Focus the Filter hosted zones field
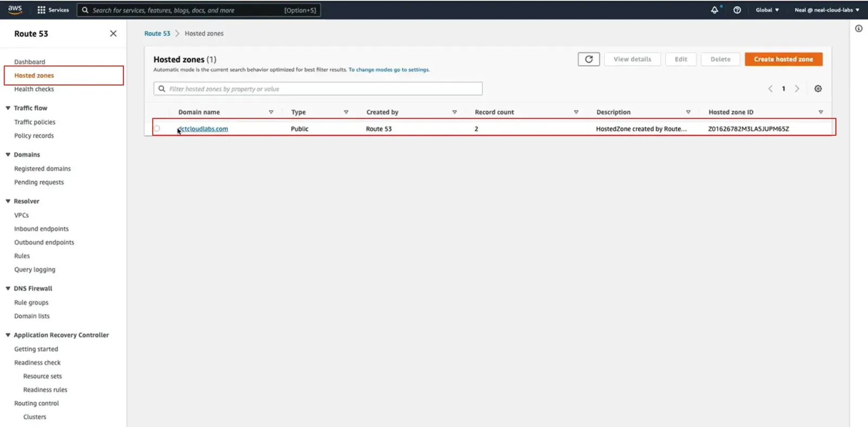 [318, 89]
